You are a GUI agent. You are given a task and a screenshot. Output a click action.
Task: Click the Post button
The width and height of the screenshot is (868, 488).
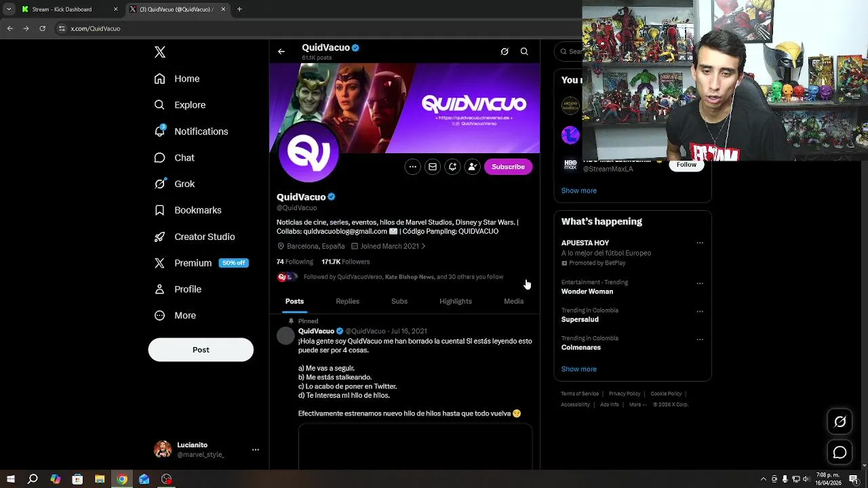(x=201, y=350)
